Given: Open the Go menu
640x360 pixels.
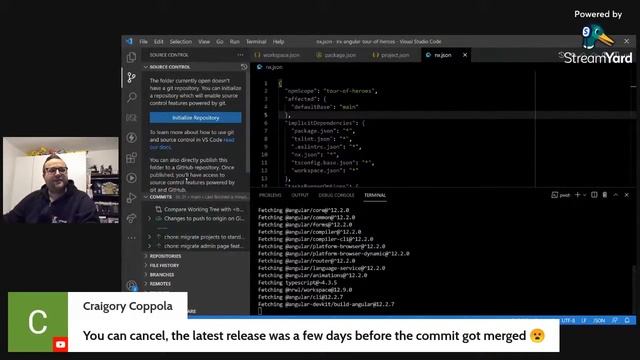Looking at the screenshot, I should tap(220, 41).
